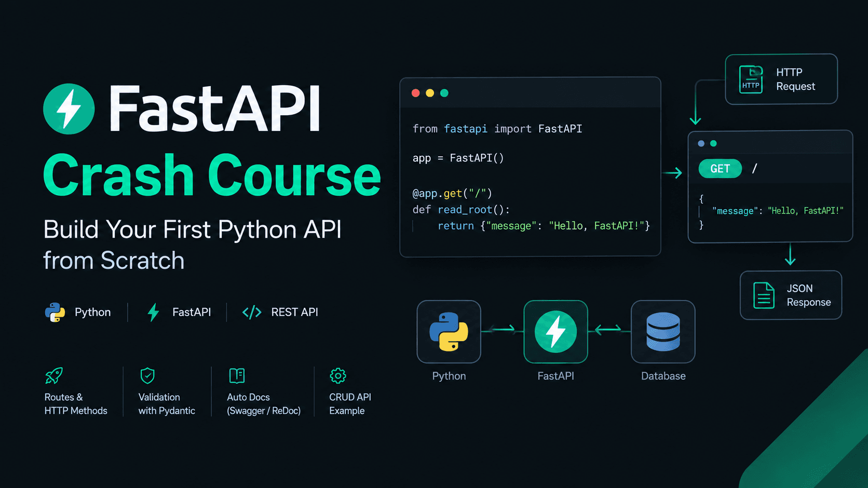Screen dimensions: 868x488
Task: Click the Python tile in the architecture diagram
Action: [x=449, y=332]
